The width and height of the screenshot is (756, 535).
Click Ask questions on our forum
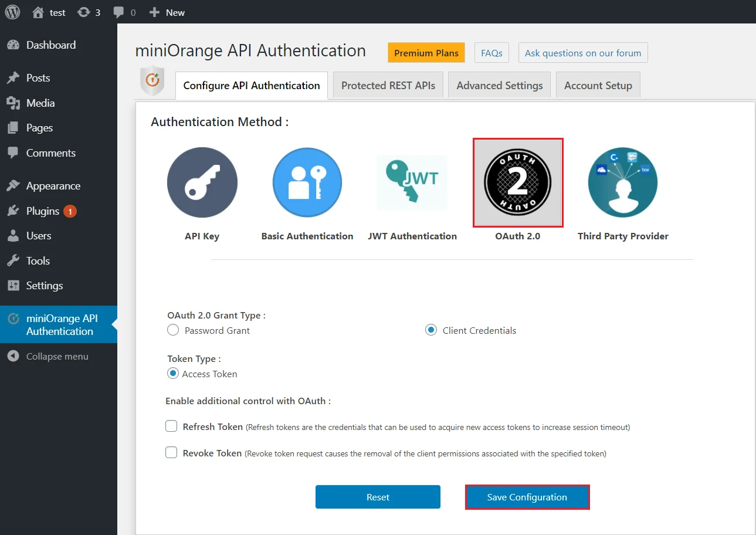coord(583,53)
